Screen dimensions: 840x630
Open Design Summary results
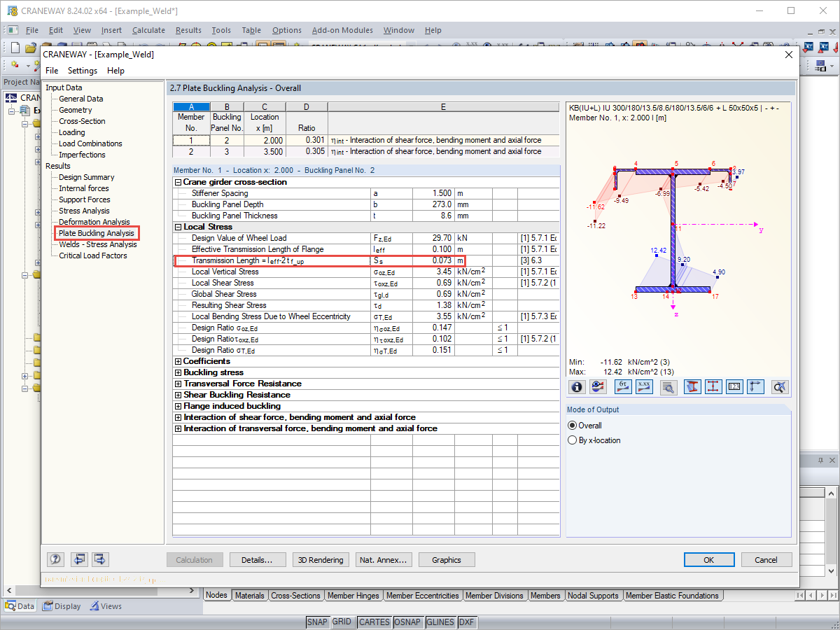pyautogui.click(x=86, y=177)
